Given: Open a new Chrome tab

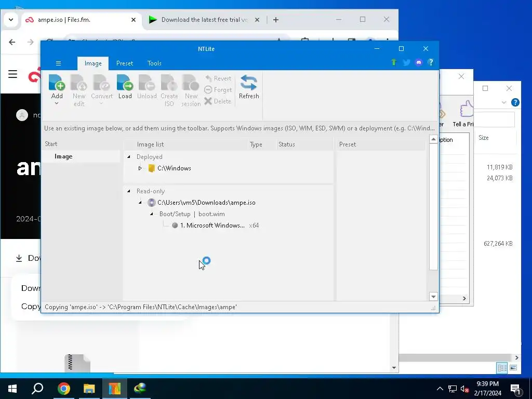Looking at the screenshot, I should 276,20.
